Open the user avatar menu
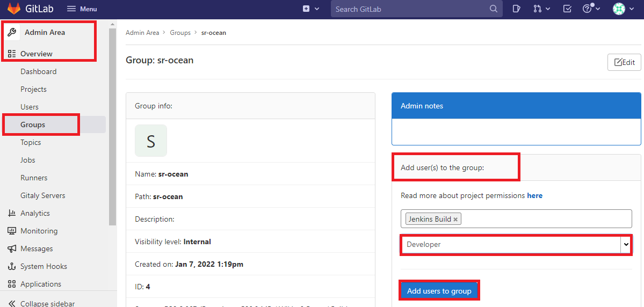 click(619, 9)
